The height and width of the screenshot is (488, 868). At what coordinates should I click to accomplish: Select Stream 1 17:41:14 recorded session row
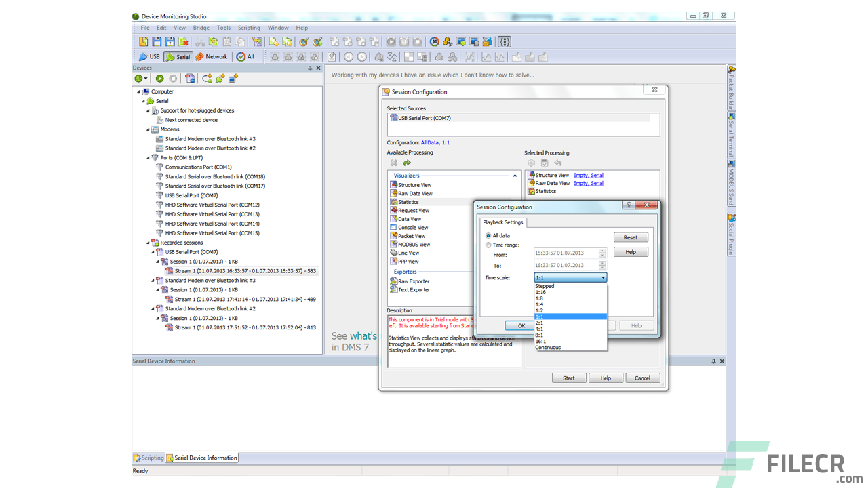tap(240, 299)
